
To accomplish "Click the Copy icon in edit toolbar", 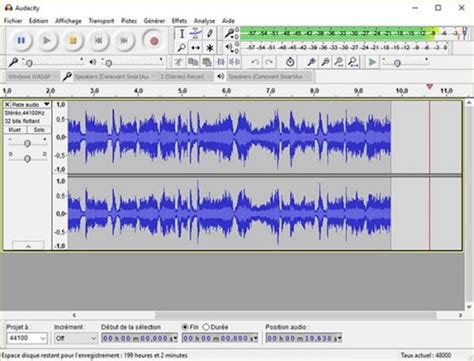I will point(193,62).
